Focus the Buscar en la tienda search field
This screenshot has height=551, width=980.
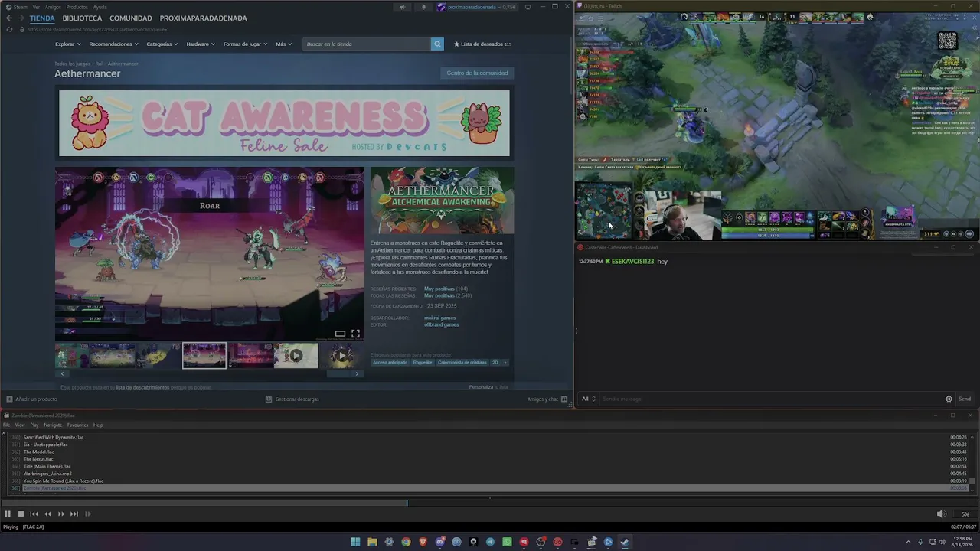click(x=367, y=44)
